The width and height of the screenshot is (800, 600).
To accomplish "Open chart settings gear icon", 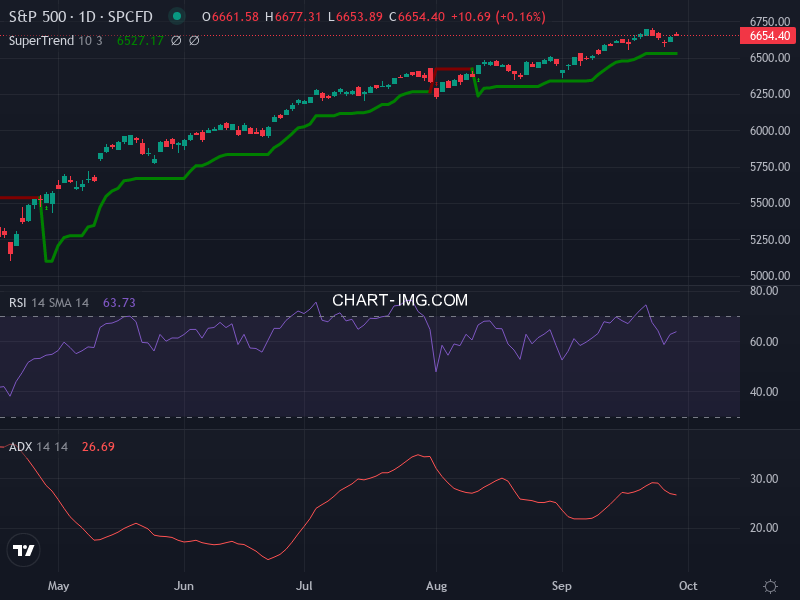I will point(770,586).
